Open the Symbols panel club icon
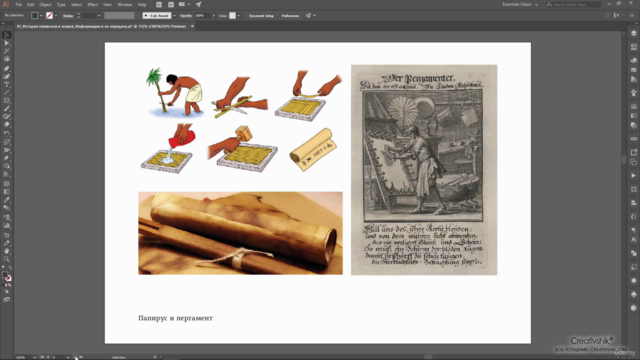Screen dimensions: 640x360 pyautogui.click(x=633, y=294)
